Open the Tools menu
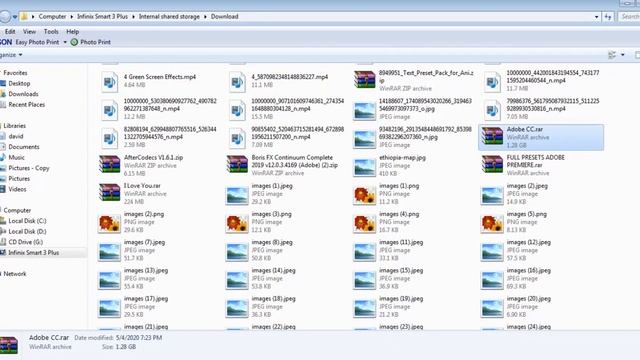640x360 pixels. tap(51, 31)
